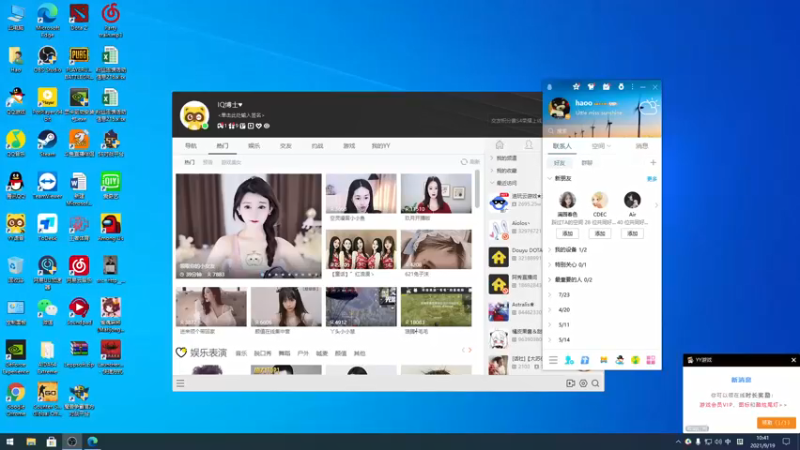Select the 游戏 tab in YY
The image size is (800, 450).
(x=348, y=146)
